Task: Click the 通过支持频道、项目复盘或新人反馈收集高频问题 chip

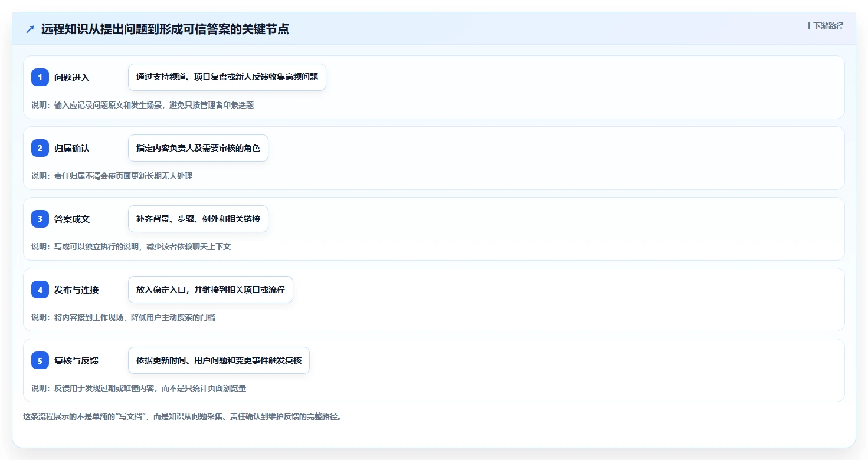Action: (x=227, y=77)
